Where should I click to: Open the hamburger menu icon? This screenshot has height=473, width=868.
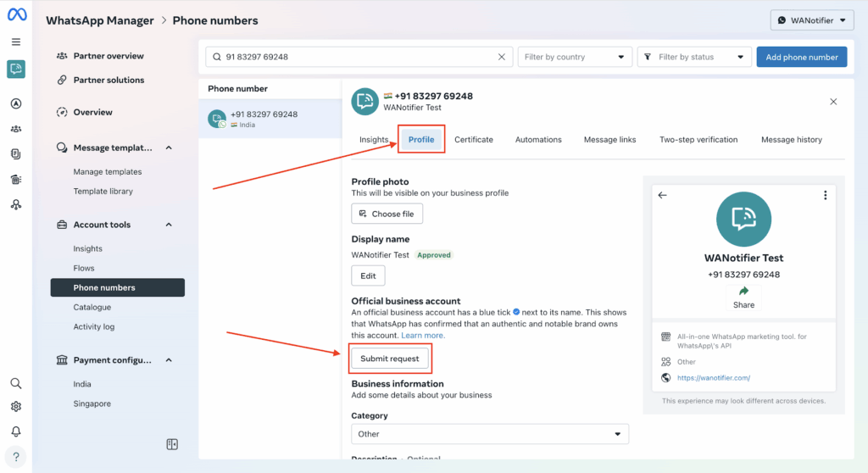pos(16,42)
